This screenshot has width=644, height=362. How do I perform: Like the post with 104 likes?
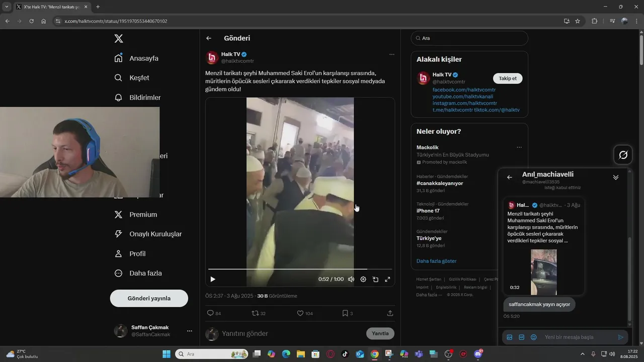click(x=305, y=313)
